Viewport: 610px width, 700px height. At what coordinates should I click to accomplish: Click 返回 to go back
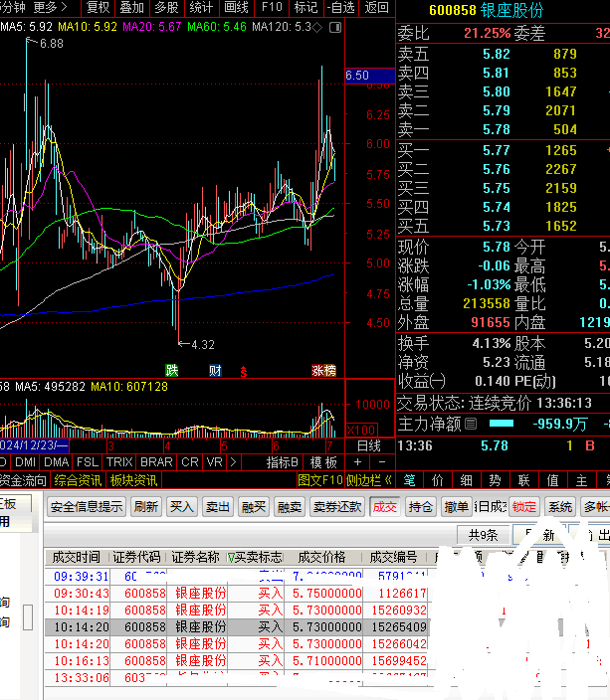coord(376,7)
